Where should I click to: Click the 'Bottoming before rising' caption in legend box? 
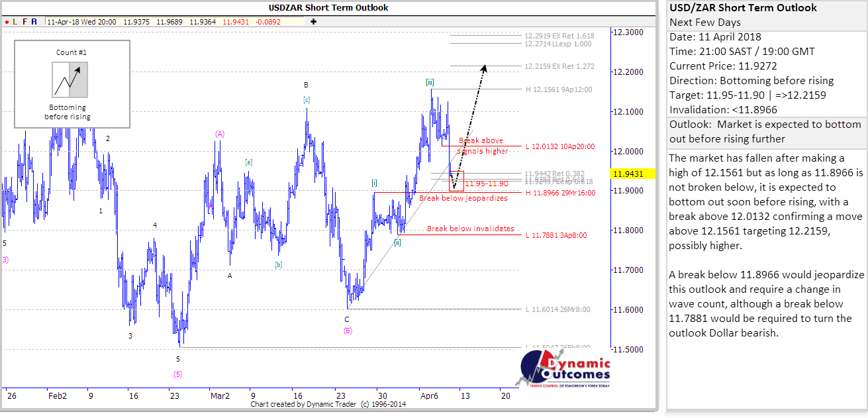pos(68,112)
